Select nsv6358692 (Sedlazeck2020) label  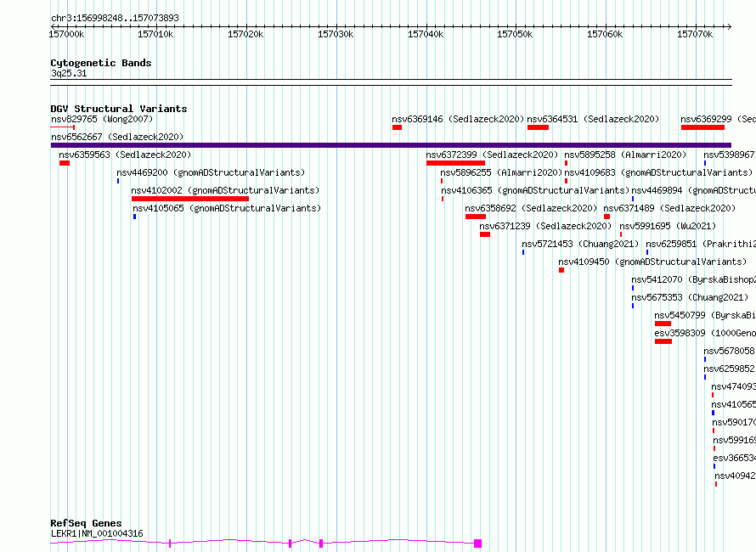(531, 208)
